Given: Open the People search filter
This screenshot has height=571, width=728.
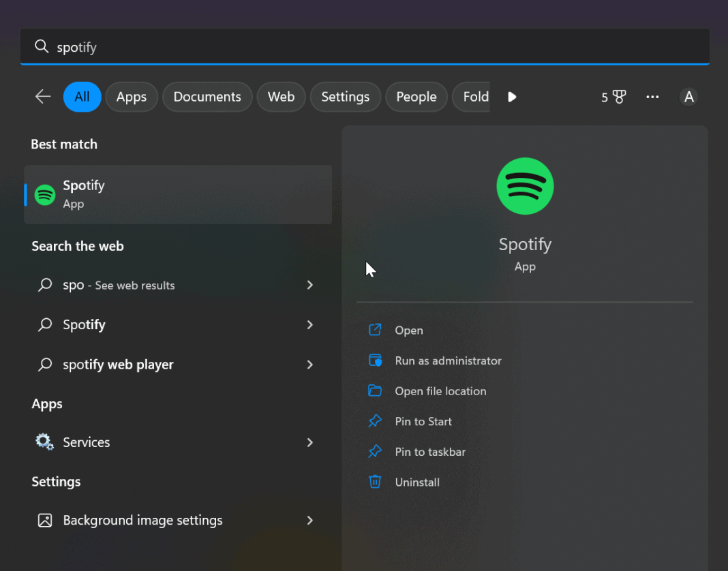Looking at the screenshot, I should coord(416,97).
